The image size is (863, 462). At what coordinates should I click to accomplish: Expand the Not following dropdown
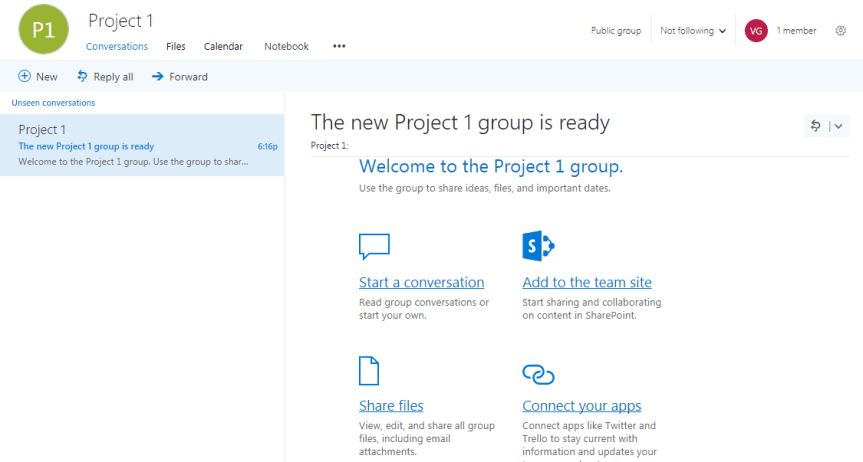pos(693,31)
